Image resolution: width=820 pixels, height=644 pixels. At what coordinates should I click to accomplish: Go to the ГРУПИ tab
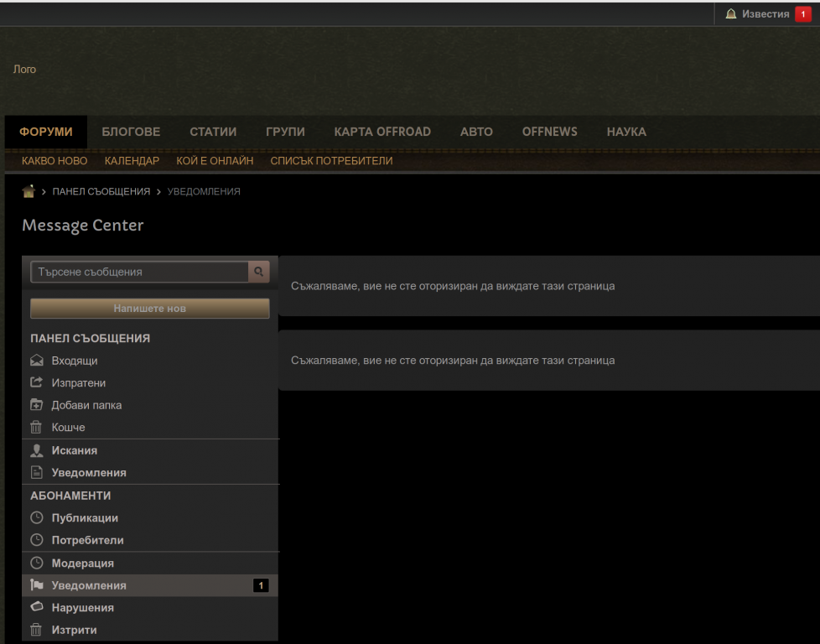pyautogui.click(x=285, y=132)
